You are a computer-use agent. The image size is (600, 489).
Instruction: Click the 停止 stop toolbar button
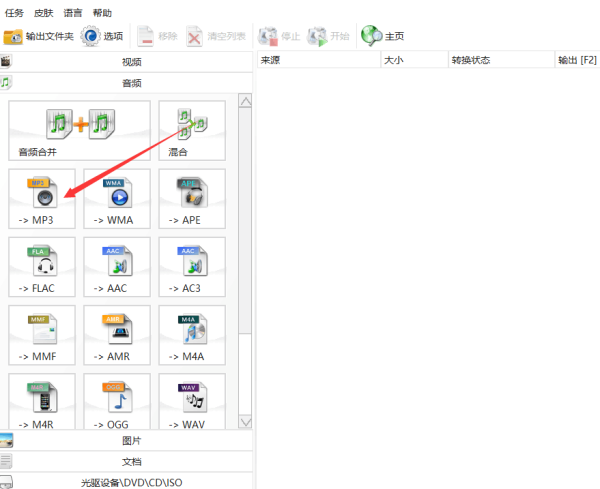(x=279, y=36)
